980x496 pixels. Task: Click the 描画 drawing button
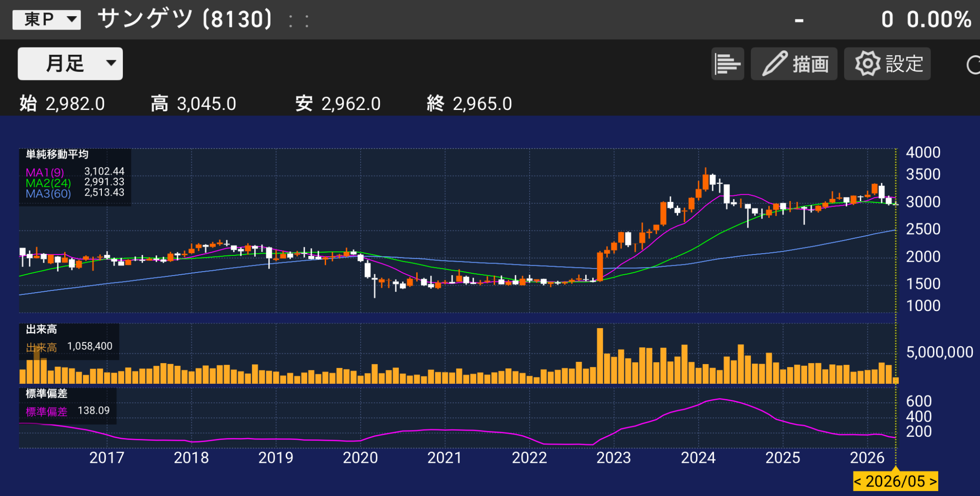(794, 64)
